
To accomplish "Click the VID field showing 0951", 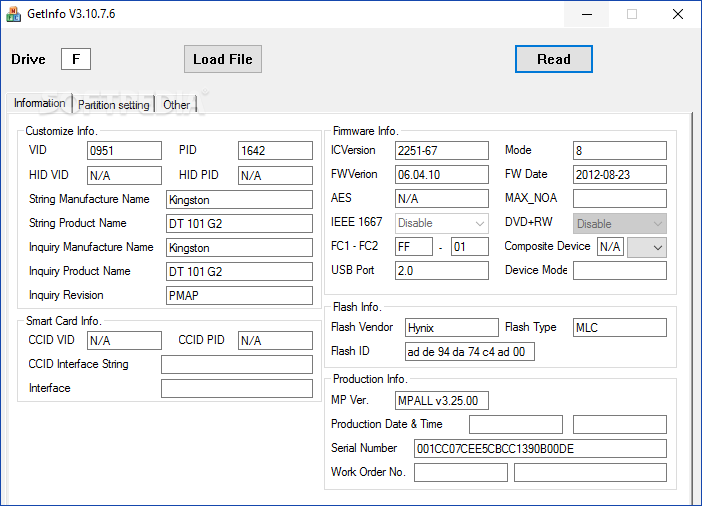I will coord(124,150).
